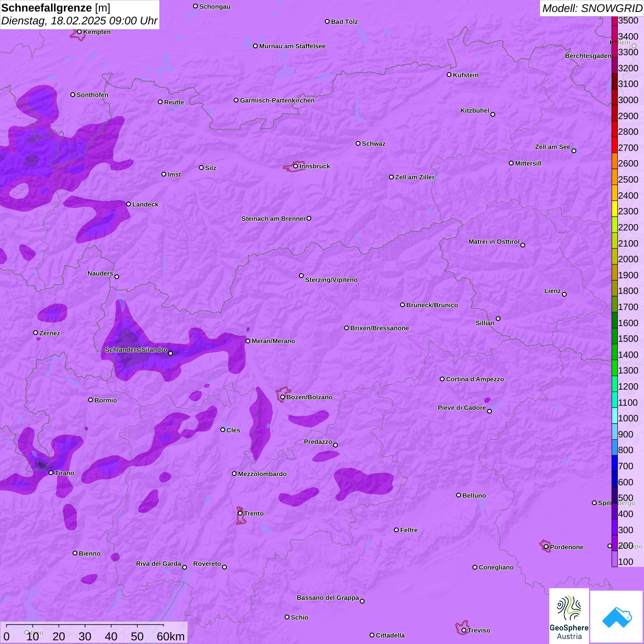Select the Lienz location dot

coord(564,294)
